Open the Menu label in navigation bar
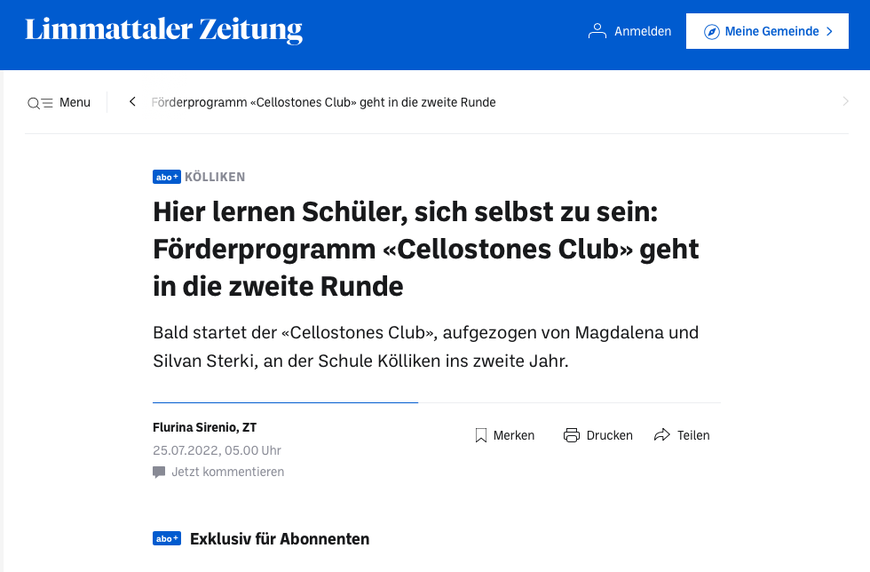 [75, 103]
